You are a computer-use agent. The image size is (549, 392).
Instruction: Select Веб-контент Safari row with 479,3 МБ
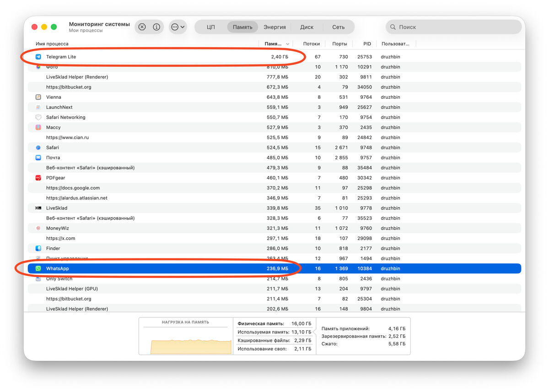(274, 167)
